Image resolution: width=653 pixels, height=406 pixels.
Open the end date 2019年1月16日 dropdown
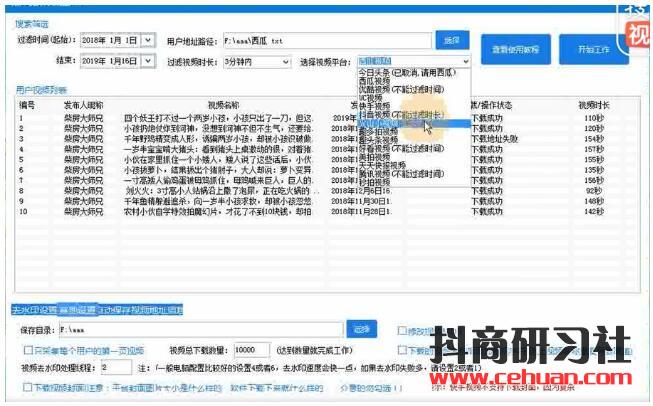148,61
